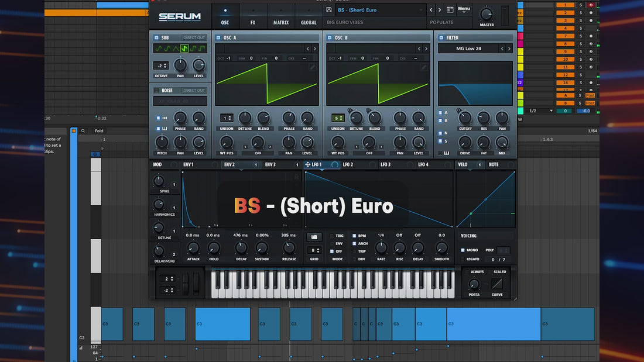The width and height of the screenshot is (644, 362).
Task: Switch to the Matrix tab
Action: click(281, 17)
